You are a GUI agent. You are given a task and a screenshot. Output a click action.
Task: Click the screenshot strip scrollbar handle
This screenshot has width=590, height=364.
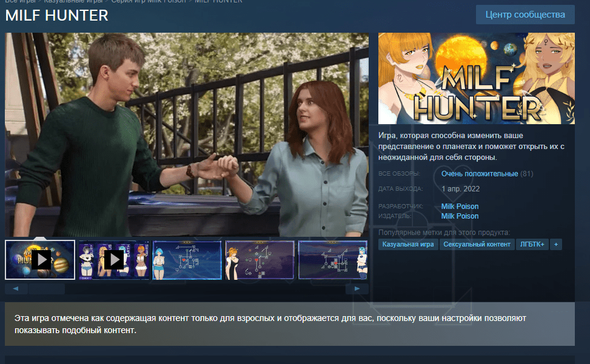click(46, 289)
